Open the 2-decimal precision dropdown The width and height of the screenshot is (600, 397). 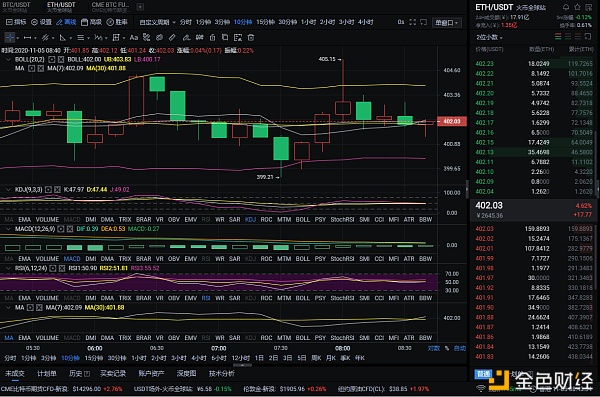pos(489,37)
